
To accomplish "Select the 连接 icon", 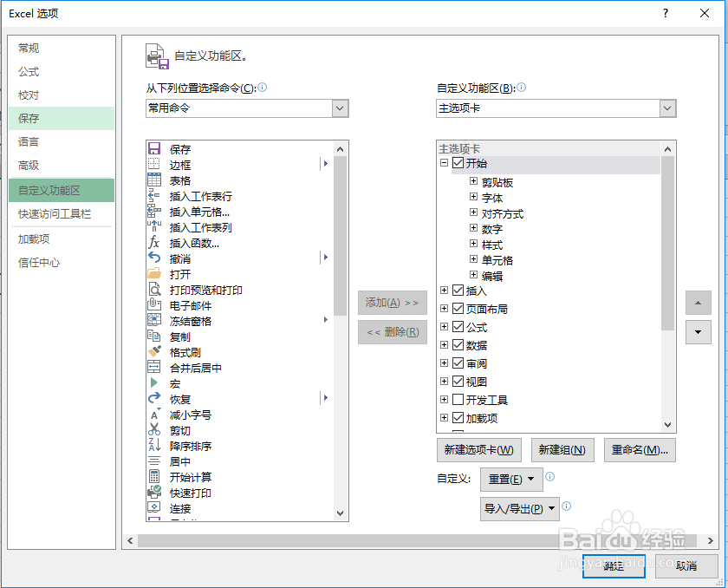I will (x=154, y=508).
